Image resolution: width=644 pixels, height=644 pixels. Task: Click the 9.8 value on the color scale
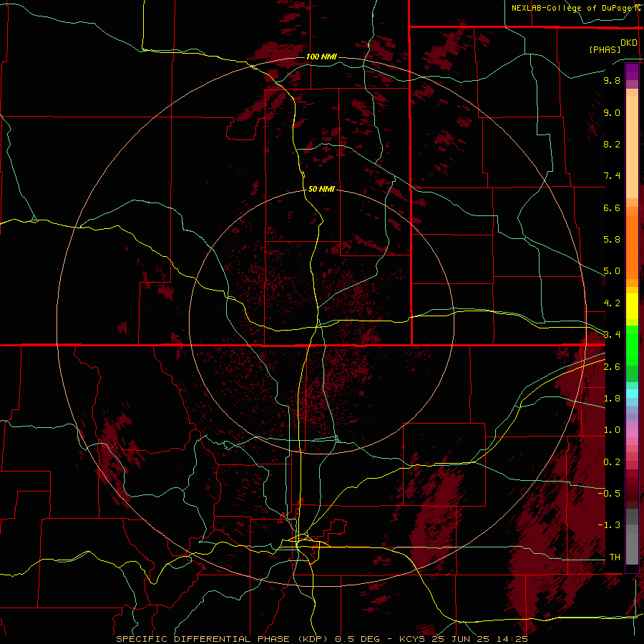[x=612, y=80]
